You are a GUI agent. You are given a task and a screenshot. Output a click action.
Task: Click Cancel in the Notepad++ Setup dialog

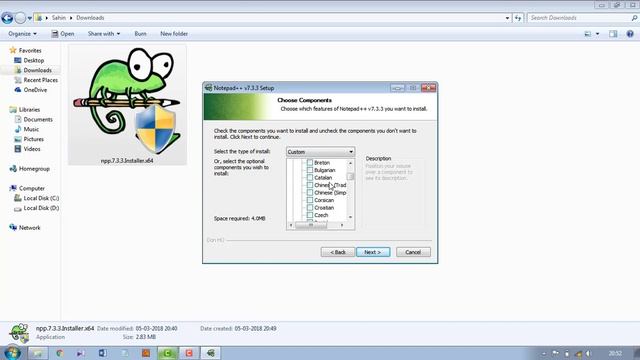pos(413,252)
